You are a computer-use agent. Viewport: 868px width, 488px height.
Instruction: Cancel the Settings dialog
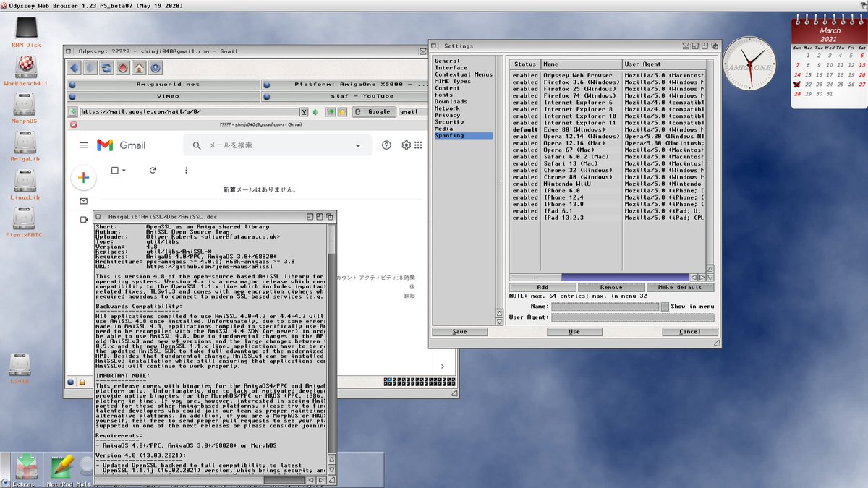[x=690, y=332]
